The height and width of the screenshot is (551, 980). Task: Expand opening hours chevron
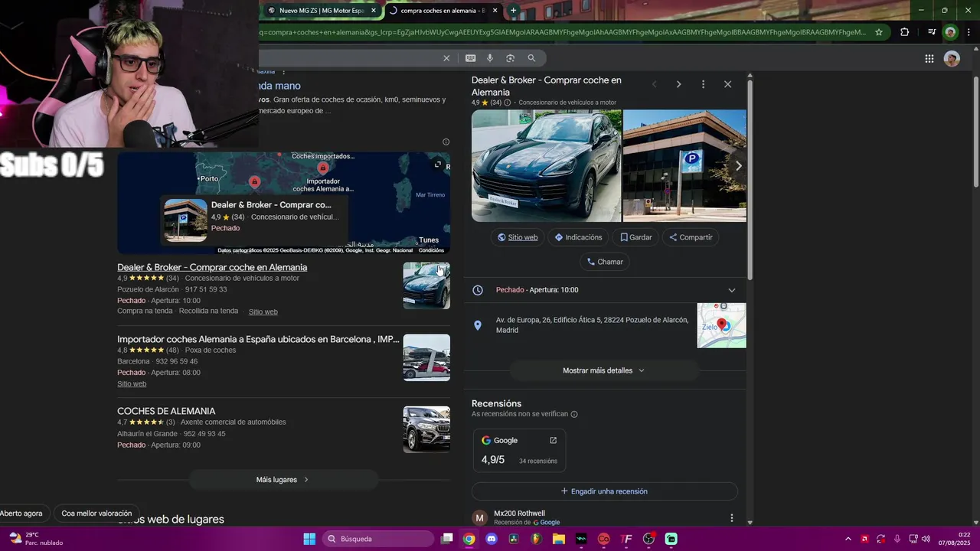click(731, 290)
